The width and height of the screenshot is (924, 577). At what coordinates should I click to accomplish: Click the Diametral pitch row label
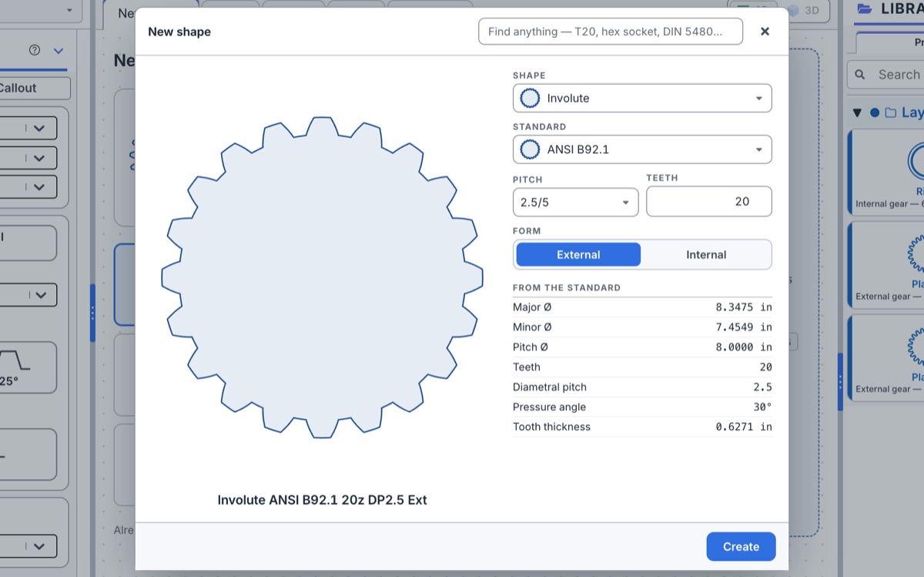click(549, 387)
